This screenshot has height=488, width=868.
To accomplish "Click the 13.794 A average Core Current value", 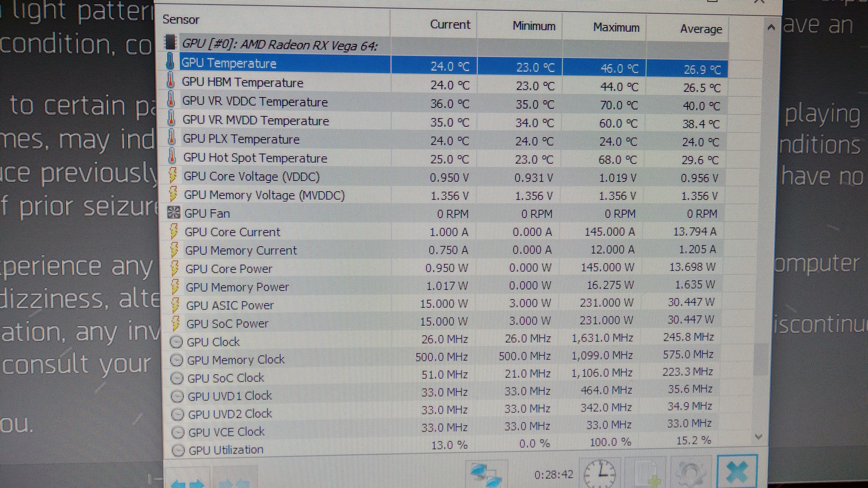I will tap(695, 231).
